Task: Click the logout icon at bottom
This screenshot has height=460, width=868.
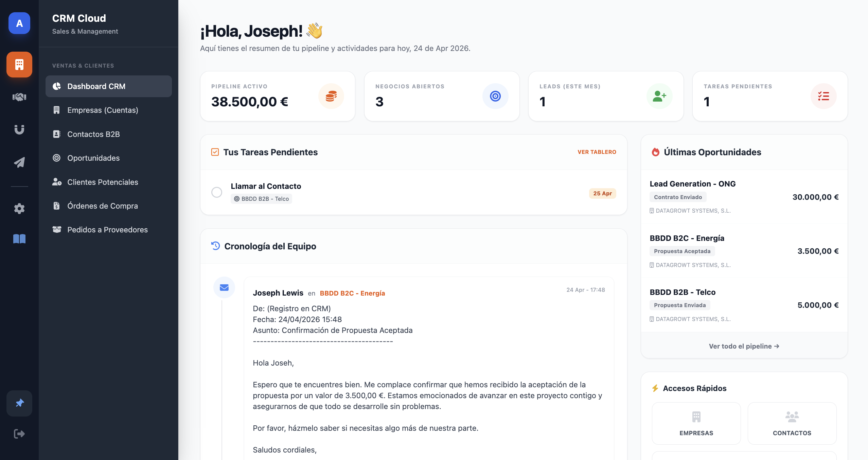Action: coord(19,434)
